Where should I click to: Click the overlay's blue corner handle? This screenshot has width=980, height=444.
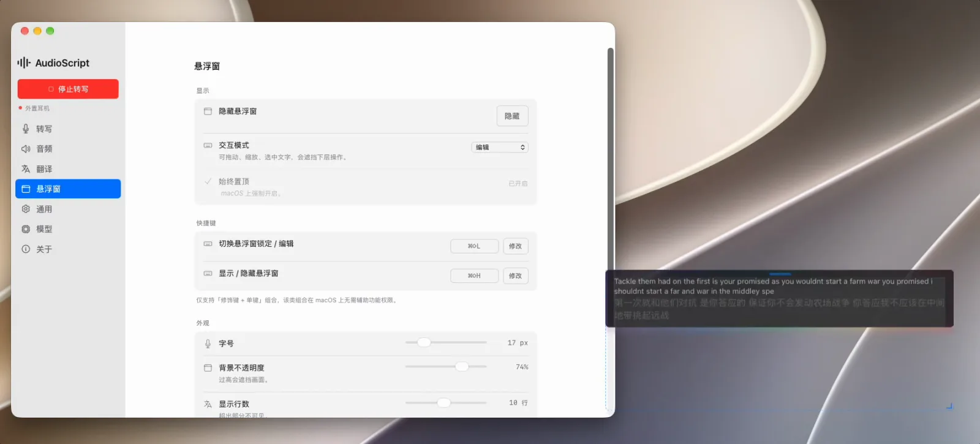pyautogui.click(x=949, y=405)
